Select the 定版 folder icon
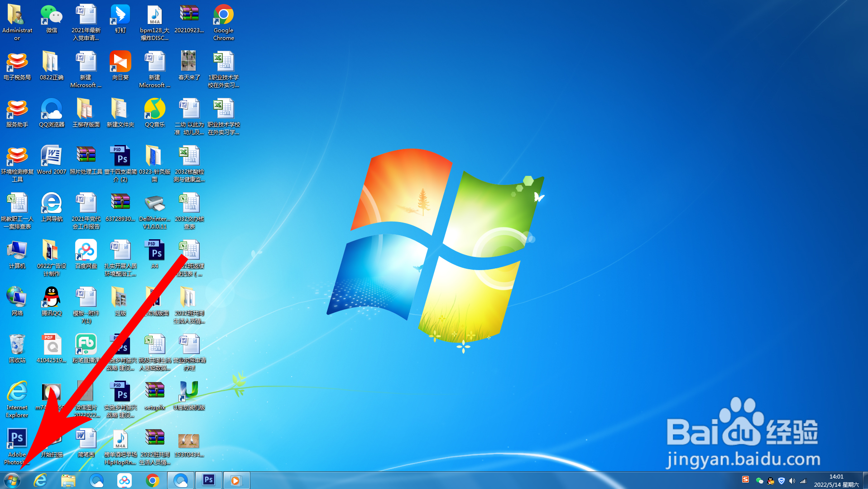Image resolution: width=868 pixels, height=489 pixels. point(120,302)
